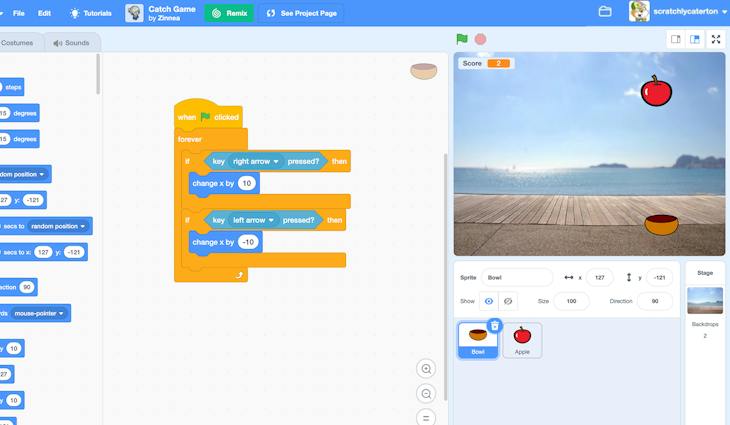Open Tutorials from the menu bar

click(91, 13)
